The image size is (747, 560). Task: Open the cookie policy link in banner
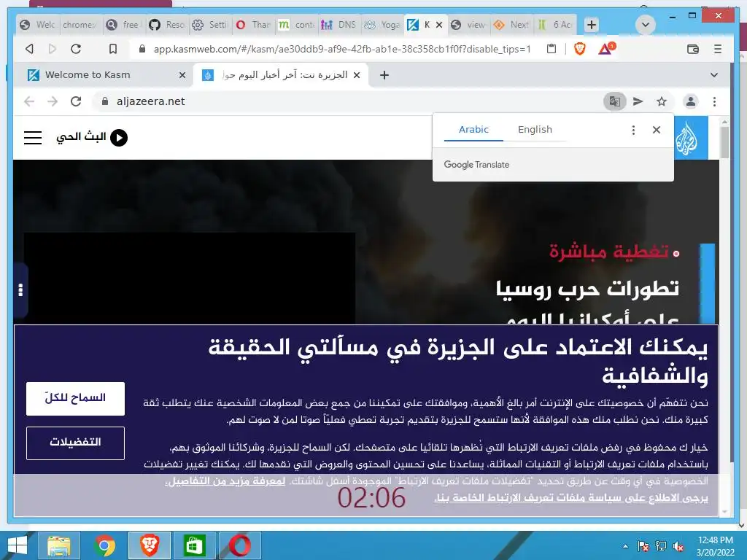(570, 498)
